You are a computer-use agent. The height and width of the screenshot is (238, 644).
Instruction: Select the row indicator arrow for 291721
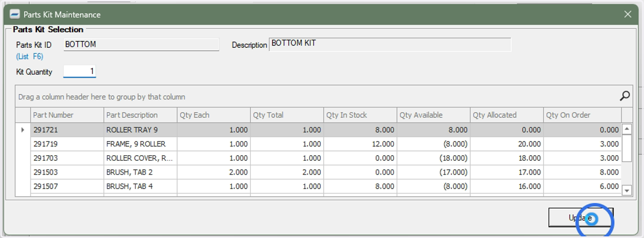pos(23,130)
